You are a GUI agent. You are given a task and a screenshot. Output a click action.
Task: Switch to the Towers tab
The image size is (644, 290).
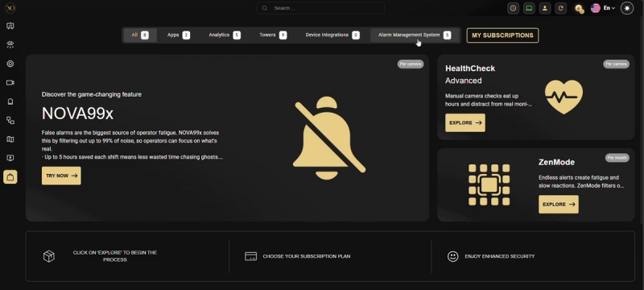[273, 35]
